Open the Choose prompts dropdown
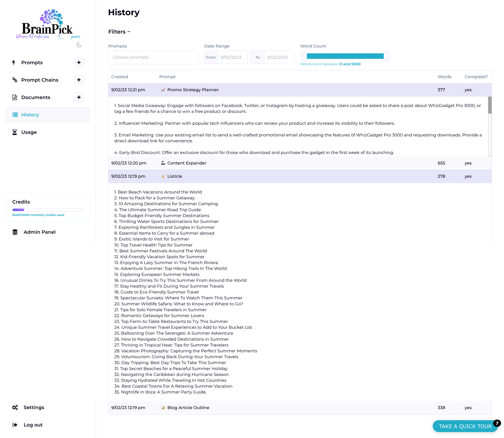Screen dimensions: 504x438 [x=153, y=57]
